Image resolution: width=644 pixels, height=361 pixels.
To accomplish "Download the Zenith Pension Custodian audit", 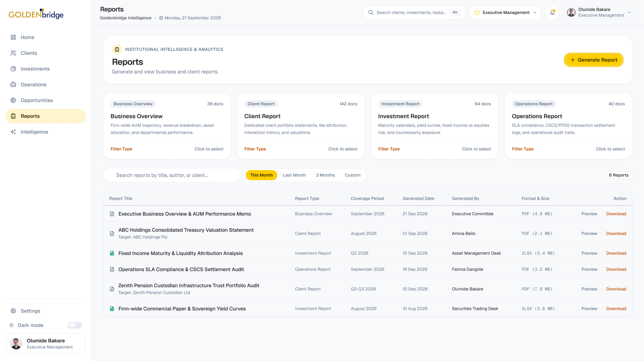I will pos(616,289).
